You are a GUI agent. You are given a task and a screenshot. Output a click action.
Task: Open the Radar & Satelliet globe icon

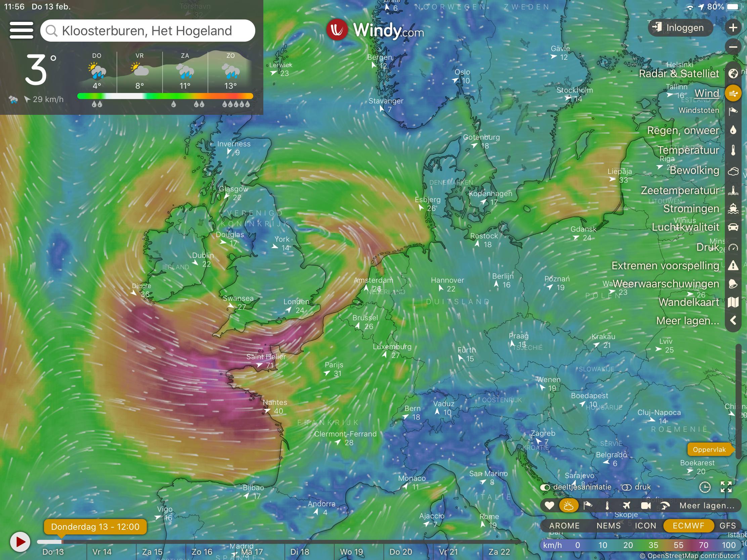click(x=734, y=74)
